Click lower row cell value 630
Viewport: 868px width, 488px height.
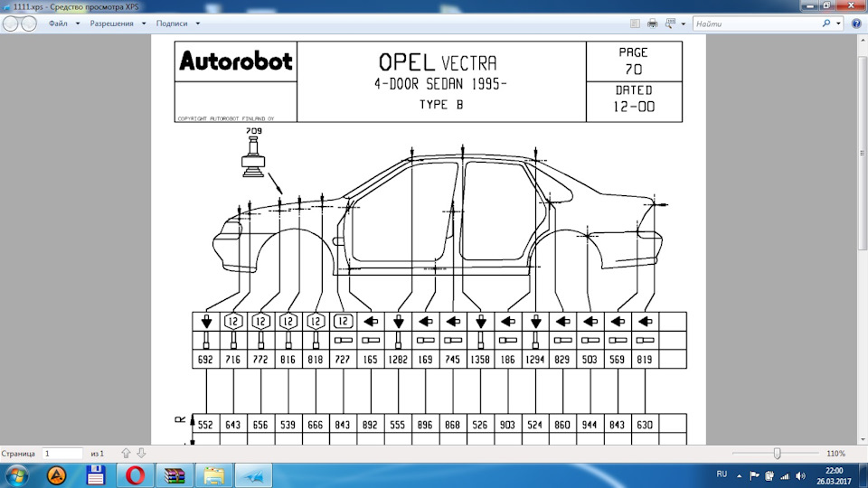coord(645,425)
